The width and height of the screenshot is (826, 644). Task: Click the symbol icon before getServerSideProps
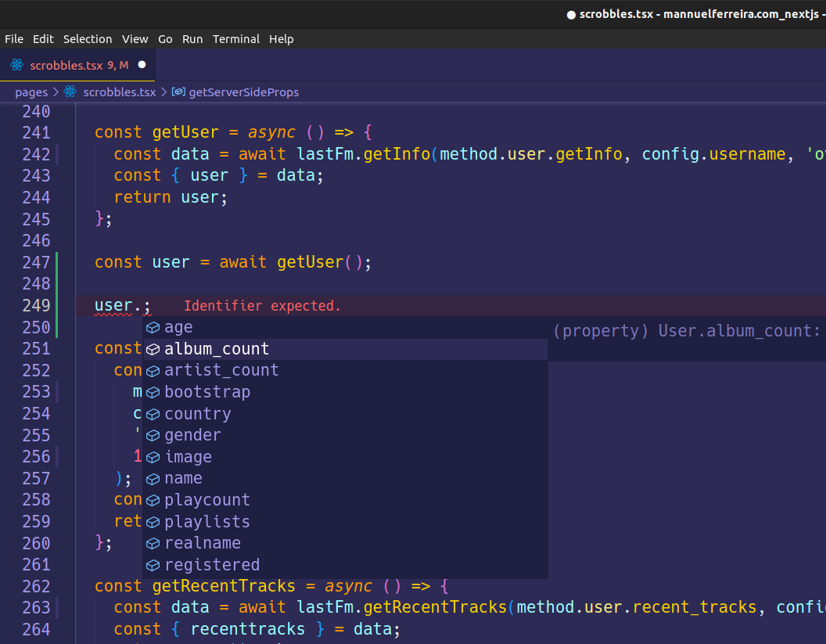178,92
